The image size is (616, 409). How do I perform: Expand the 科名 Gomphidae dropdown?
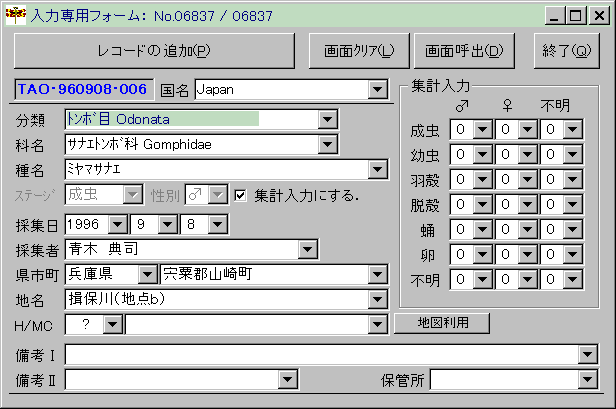(328, 145)
